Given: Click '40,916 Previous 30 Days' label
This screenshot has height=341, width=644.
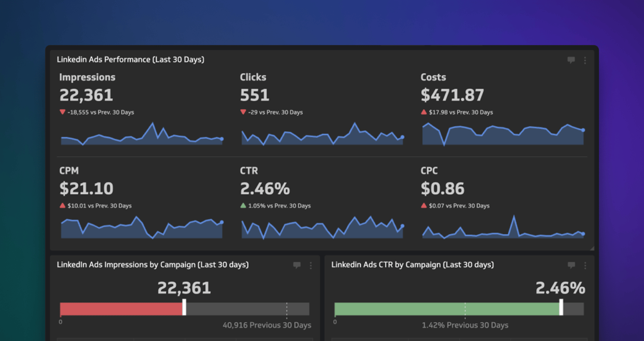Looking at the screenshot, I should pyautogui.click(x=267, y=325).
